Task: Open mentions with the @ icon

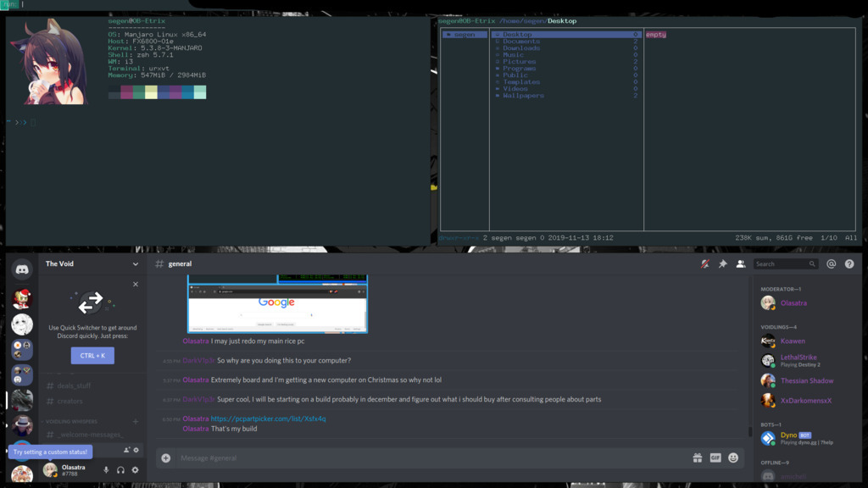Action: tap(831, 264)
